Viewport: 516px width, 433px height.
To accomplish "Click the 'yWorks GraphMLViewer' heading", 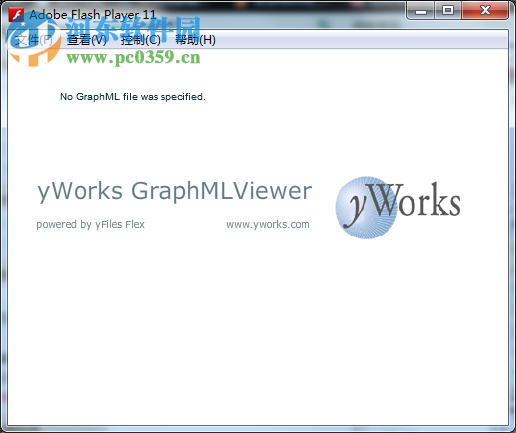I will (x=175, y=191).
